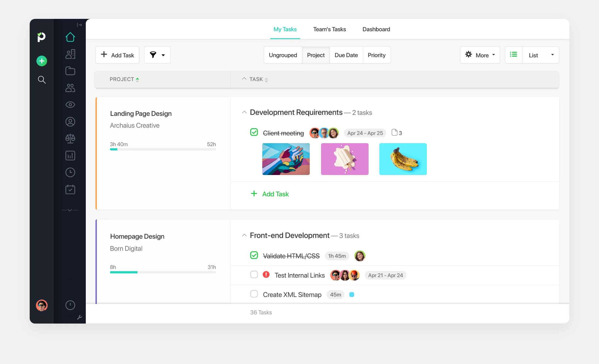Click the 1h 45m time badge
Image resolution: width=599 pixels, height=364 pixels.
click(337, 256)
